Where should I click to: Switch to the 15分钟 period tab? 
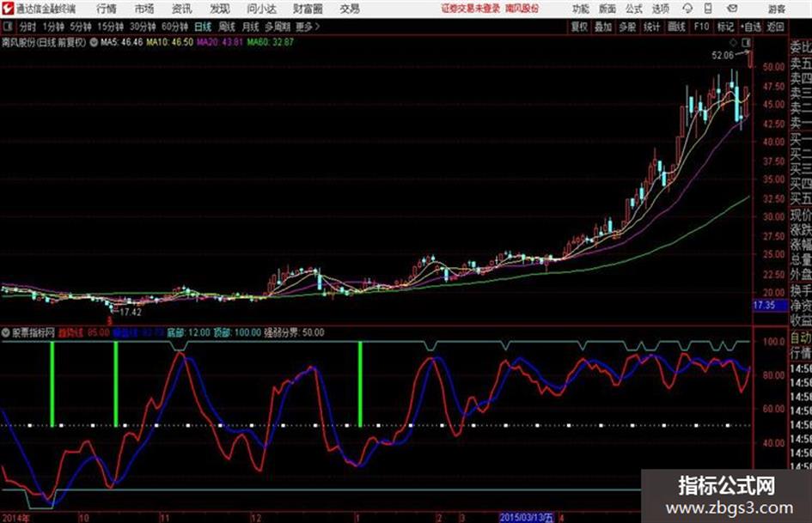[111, 27]
